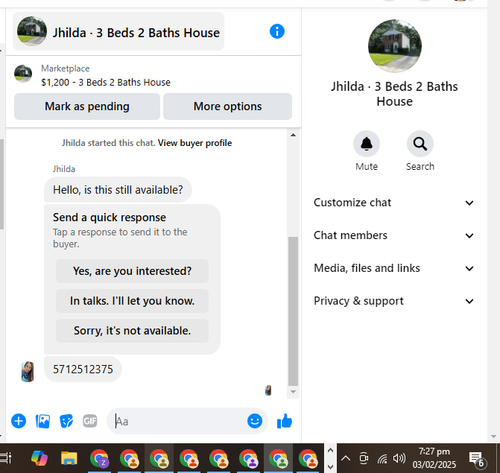Click Mark as pending button

tap(87, 106)
